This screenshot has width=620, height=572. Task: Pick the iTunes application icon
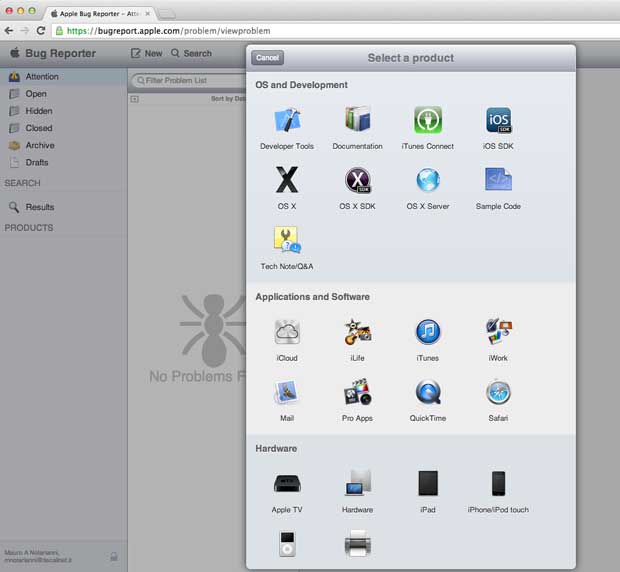[428, 332]
